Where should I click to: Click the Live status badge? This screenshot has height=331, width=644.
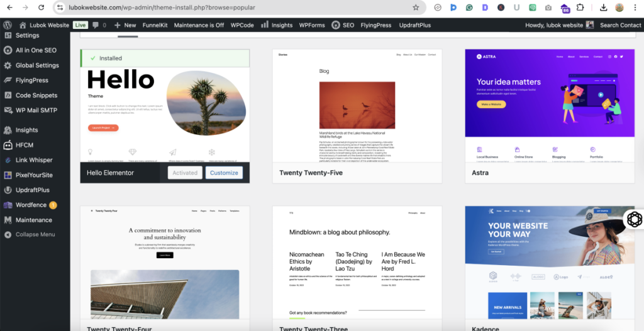click(x=80, y=25)
